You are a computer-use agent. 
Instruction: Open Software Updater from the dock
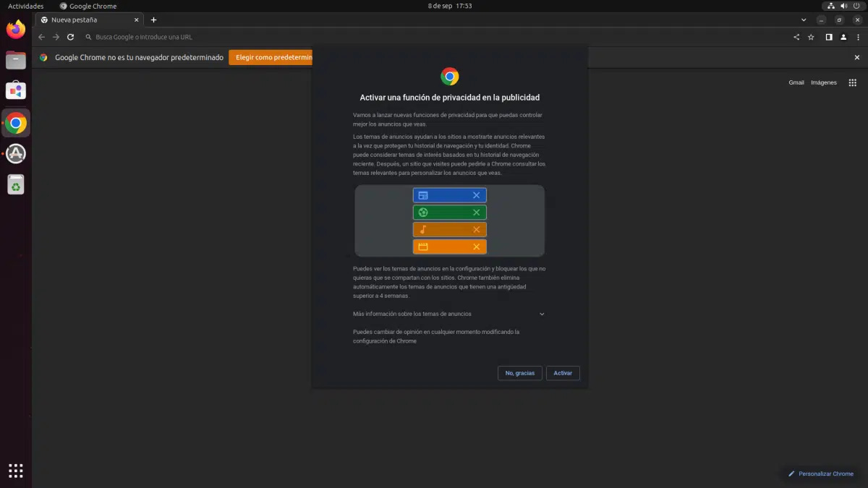[16, 153]
